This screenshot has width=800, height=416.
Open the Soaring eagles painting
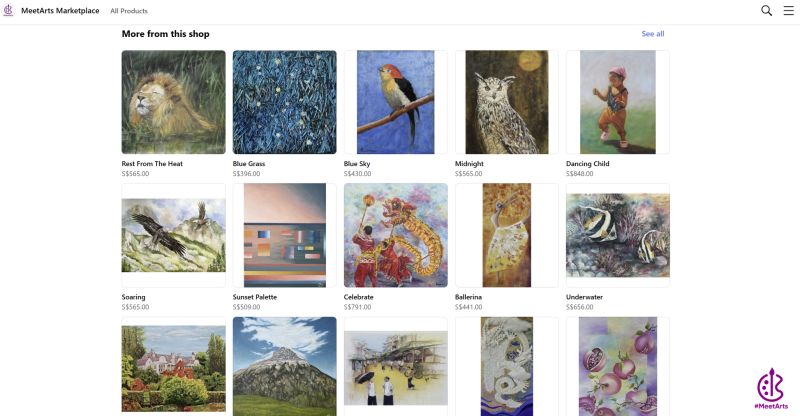(x=173, y=235)
